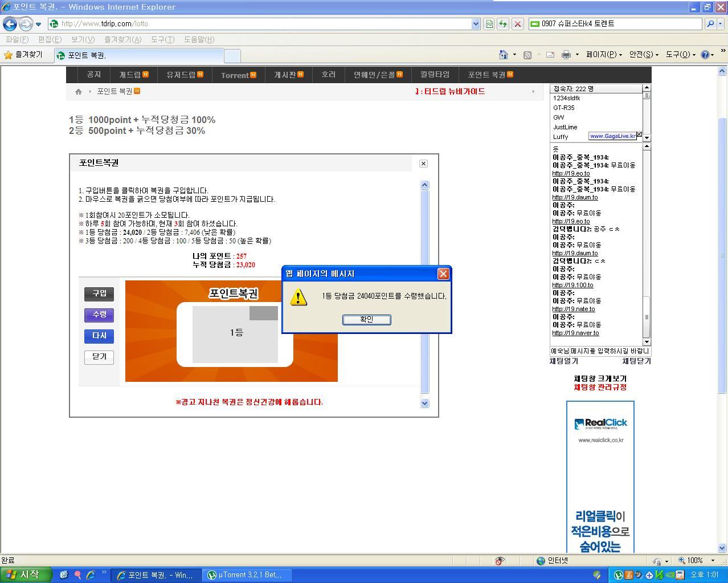Click the search magnifier icon
Image resolution: width=728 pixels, height=583 pixels.
(710, 24)
